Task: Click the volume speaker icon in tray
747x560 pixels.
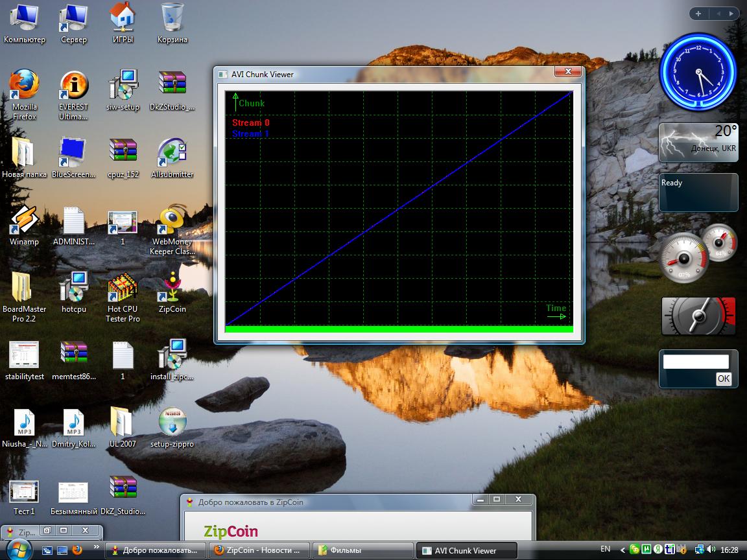Action: point(711,550)
